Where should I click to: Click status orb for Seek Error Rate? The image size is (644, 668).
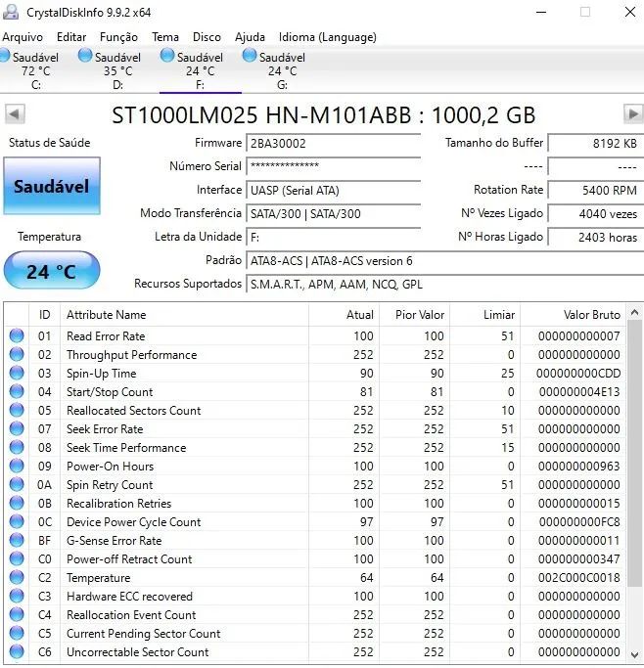(17, 428)
